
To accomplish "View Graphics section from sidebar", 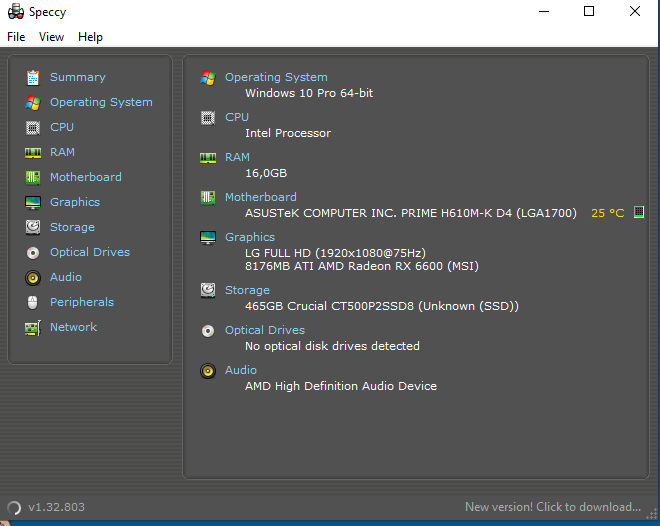I will [x=75, y=202].
